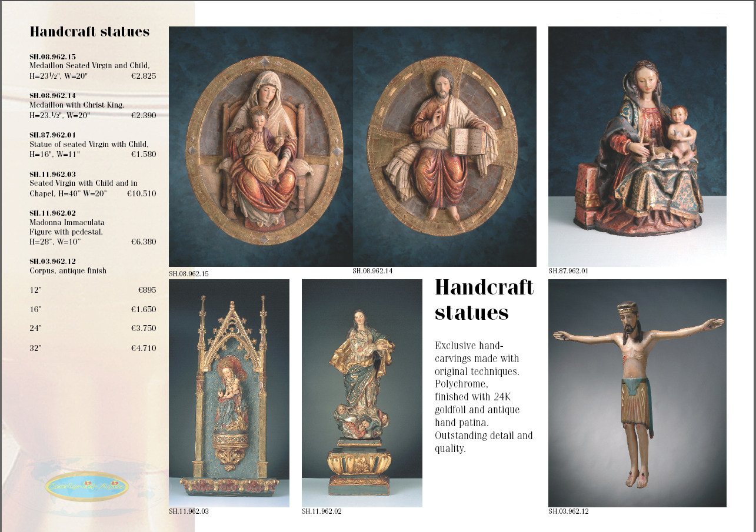Open the seated Virgin with Child statue photo

tap(637, 147)
